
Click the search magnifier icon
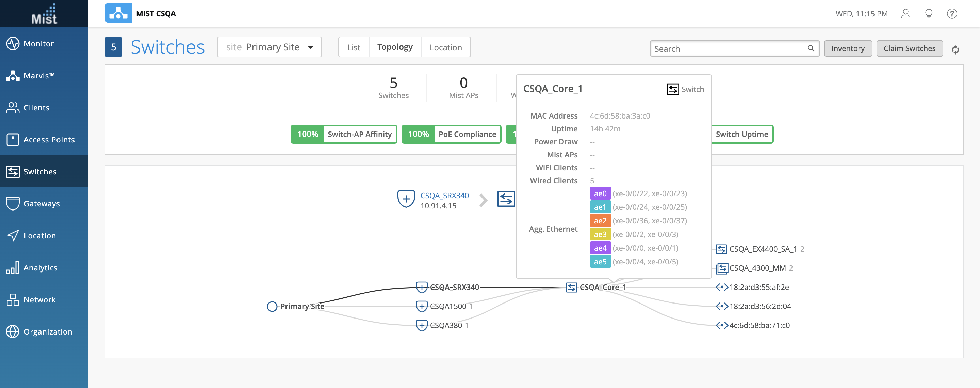tap(811, 48)
